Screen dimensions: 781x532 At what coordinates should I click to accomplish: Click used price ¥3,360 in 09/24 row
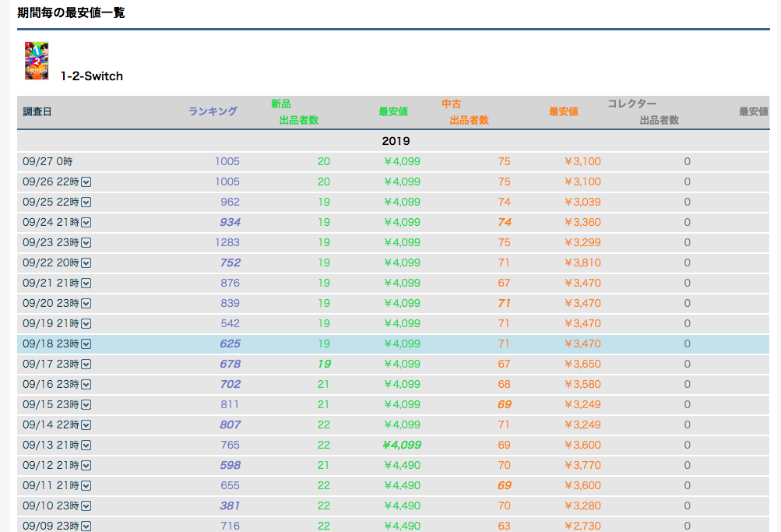point(582,222)
